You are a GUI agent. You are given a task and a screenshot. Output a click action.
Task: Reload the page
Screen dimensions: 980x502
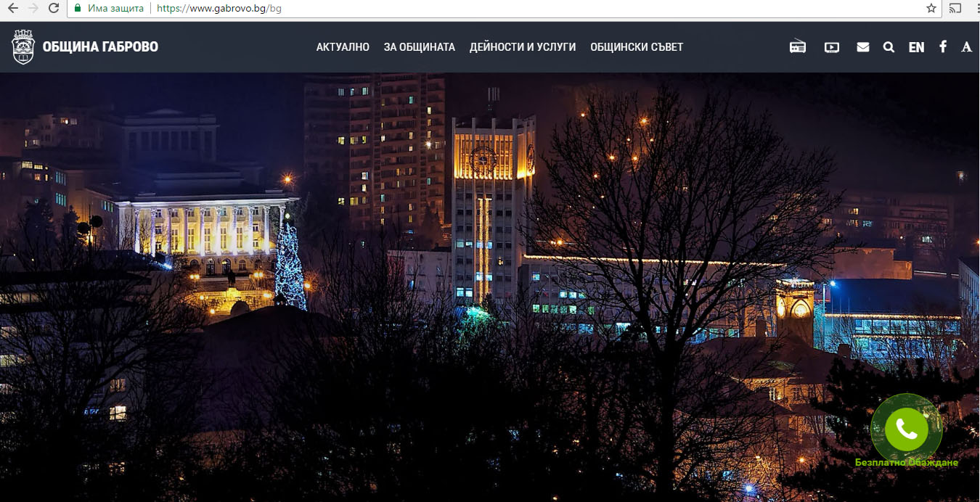coord(54,8)
